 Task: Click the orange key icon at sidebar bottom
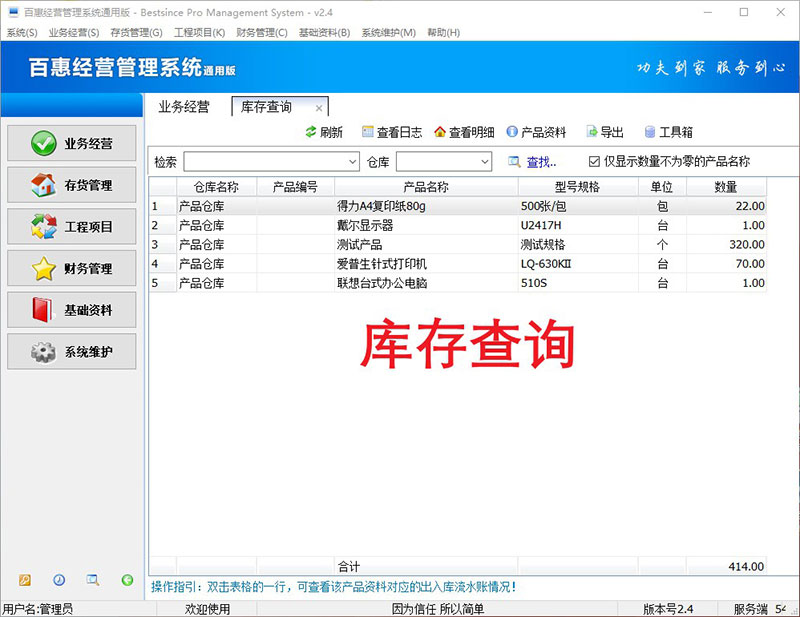(x=24, y=580)
